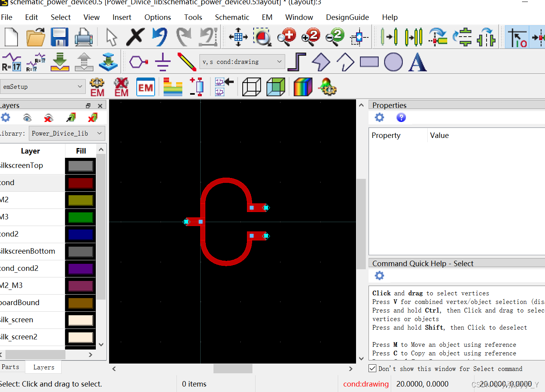
Task: Zoom to area with the dashed magnifier icon
Action: tap(262, 37)
